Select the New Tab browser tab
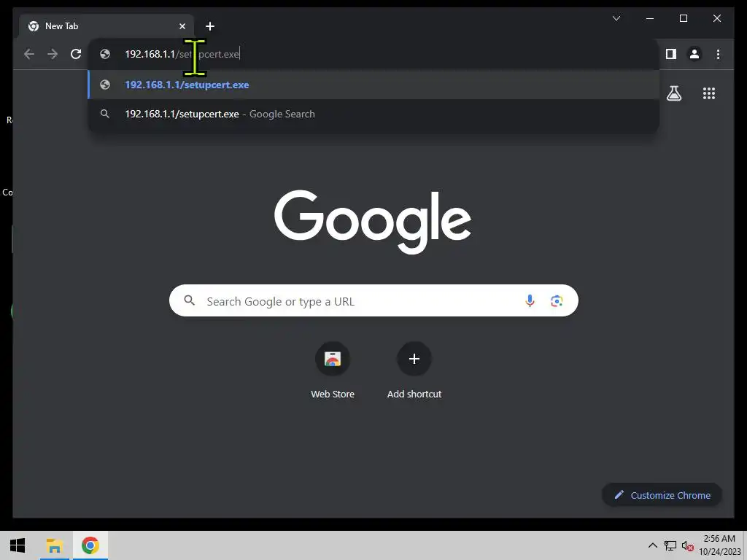Viewport: 747px width, 560px height. tap(107, 26)
